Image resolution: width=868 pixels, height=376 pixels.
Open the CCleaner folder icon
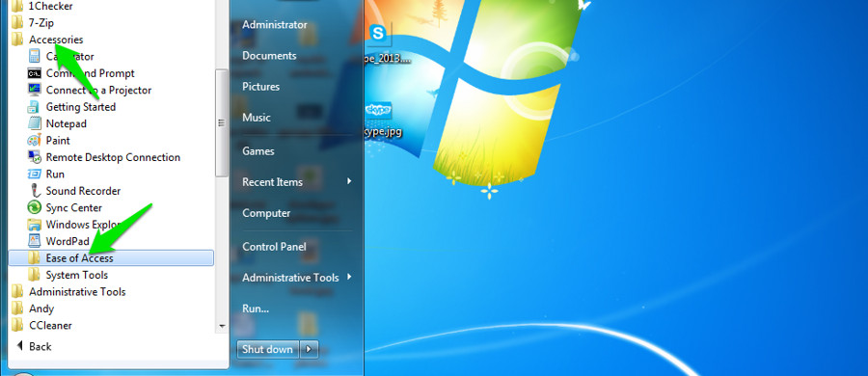point(17,325)
